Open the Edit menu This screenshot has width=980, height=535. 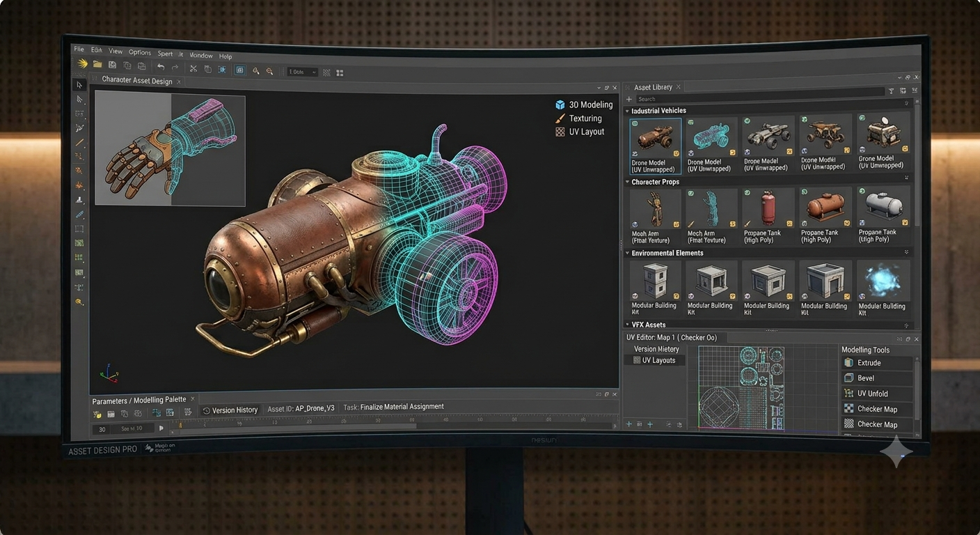pyautogui.click(x=96, y=50)
